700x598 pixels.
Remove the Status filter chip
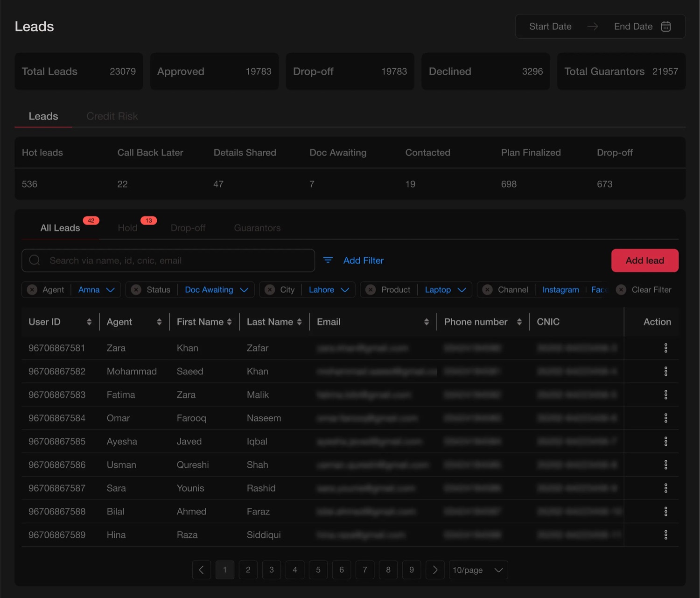(136, 289)
